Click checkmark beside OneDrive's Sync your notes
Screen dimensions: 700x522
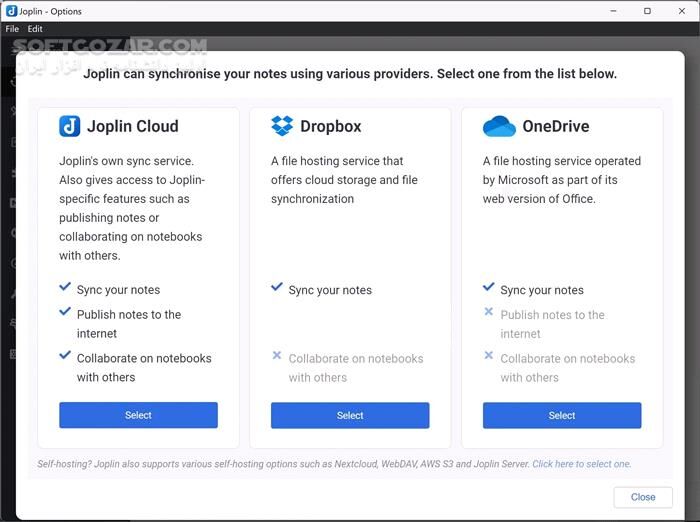click(x=489, y=288)
